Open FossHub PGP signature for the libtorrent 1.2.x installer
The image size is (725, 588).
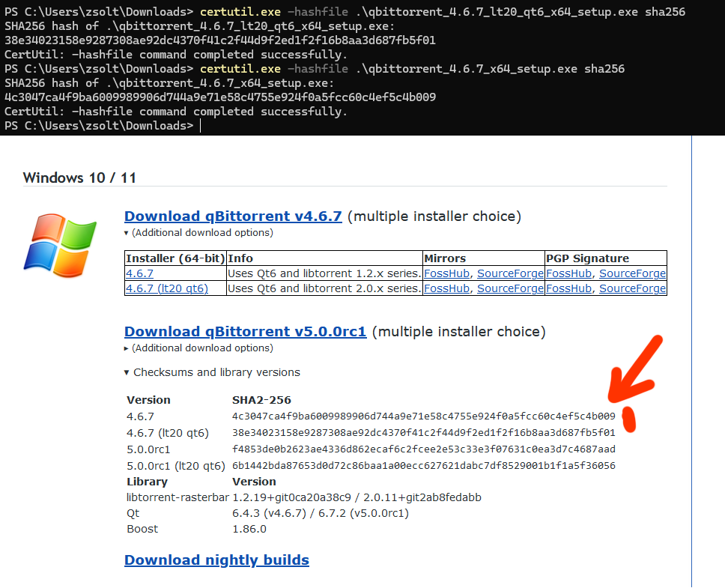click(x=568, y=273)
